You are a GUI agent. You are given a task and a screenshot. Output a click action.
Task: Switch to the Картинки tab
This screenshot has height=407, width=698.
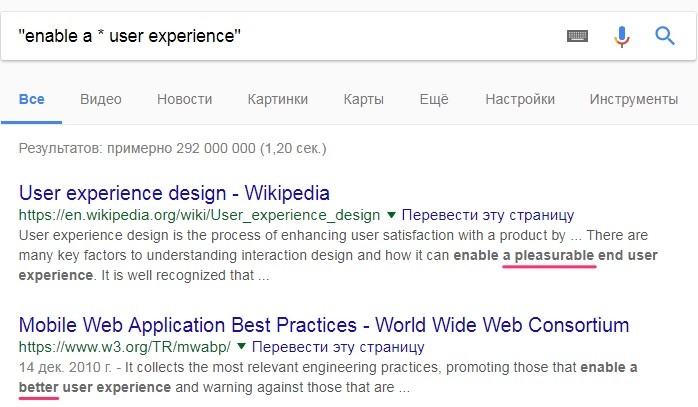click(278, 99)
